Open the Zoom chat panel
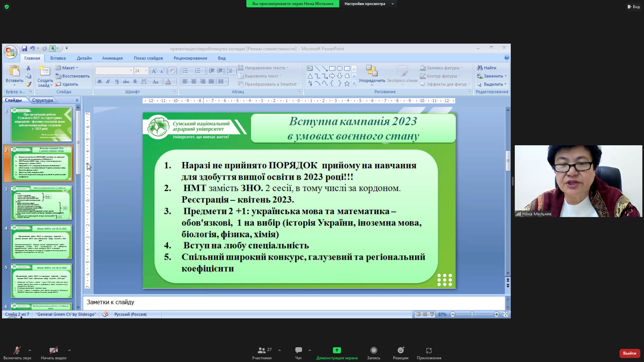This screenshot has width=644, height=362. [298, 353]
